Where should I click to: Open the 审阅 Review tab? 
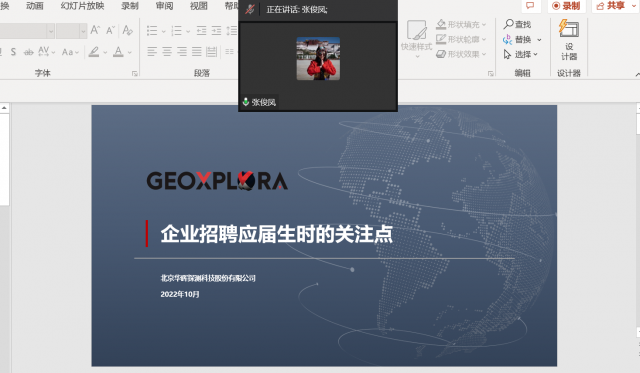[x=164, y=6]
